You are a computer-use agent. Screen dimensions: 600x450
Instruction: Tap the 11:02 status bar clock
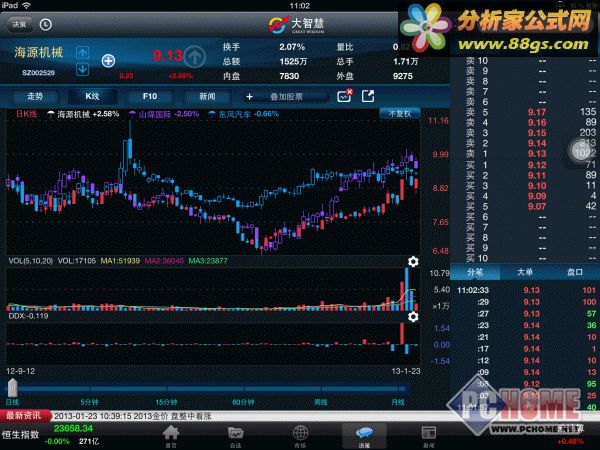300,6
